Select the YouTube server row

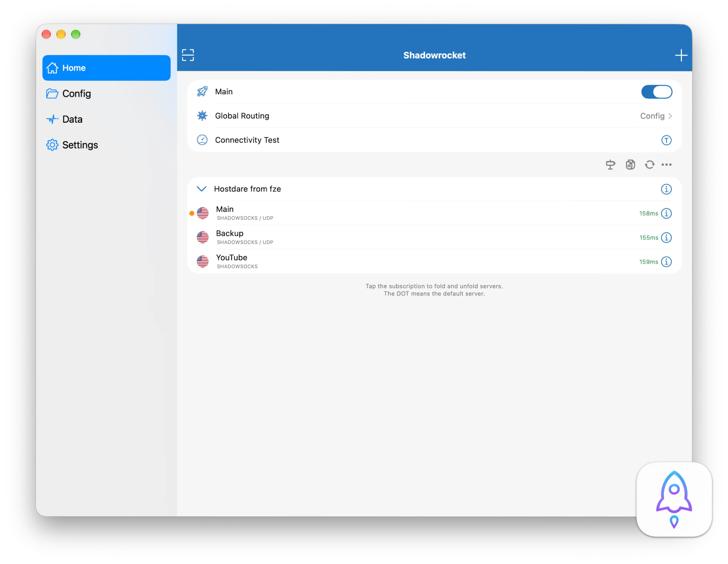[434, 262]
